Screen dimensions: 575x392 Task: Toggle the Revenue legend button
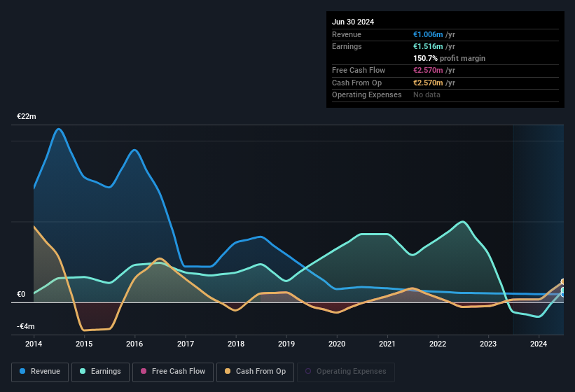(x=40, y=372)
